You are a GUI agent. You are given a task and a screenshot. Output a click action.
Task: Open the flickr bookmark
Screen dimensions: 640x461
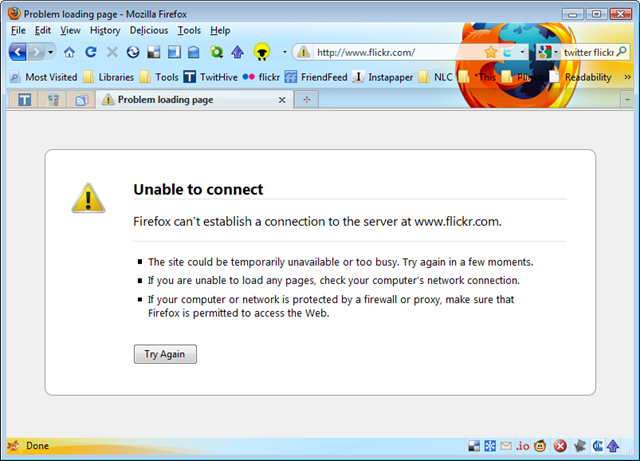pyautogui.click(x=261, y=77)
